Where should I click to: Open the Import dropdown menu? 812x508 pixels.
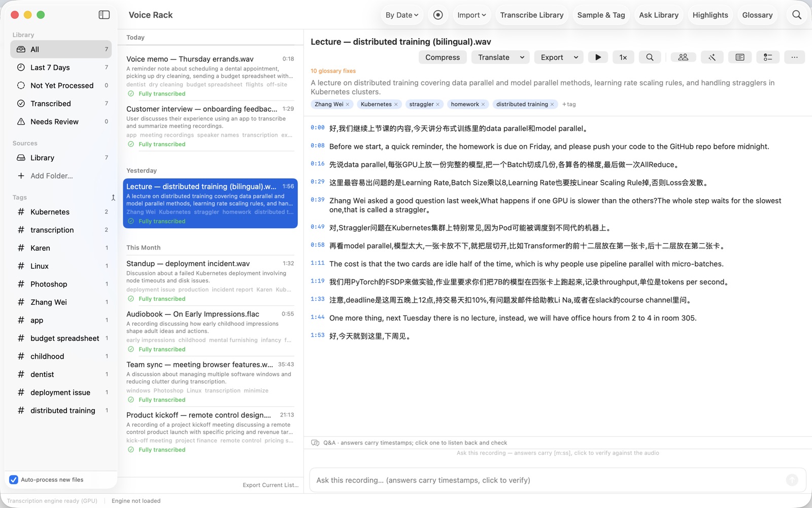(x=471, y=15)
